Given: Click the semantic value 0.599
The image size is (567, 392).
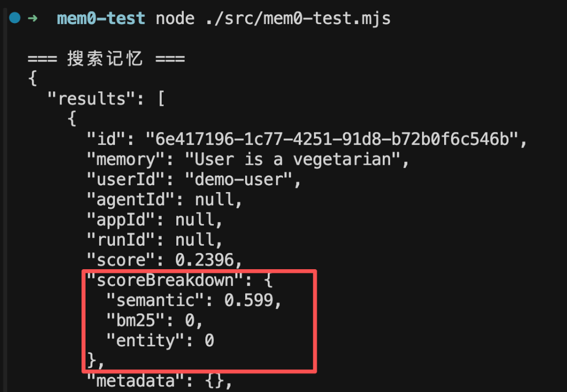Looking at the screenshot, I should pos(248,300).
